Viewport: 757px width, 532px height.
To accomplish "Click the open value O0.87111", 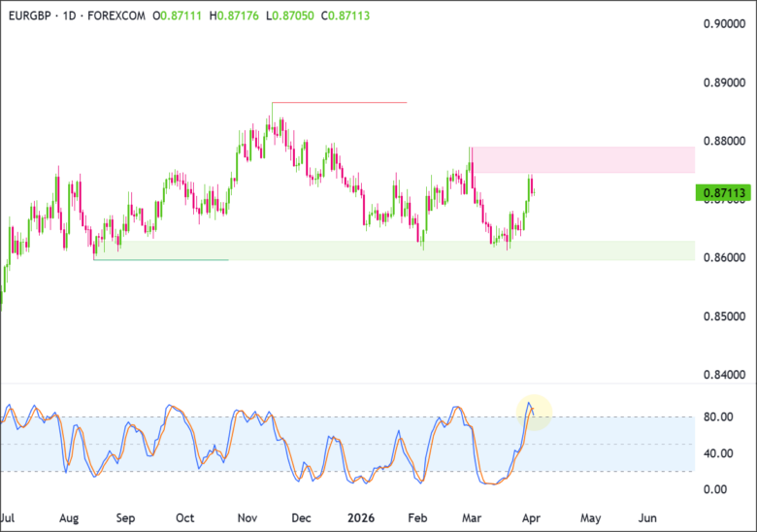I will 177,16.
